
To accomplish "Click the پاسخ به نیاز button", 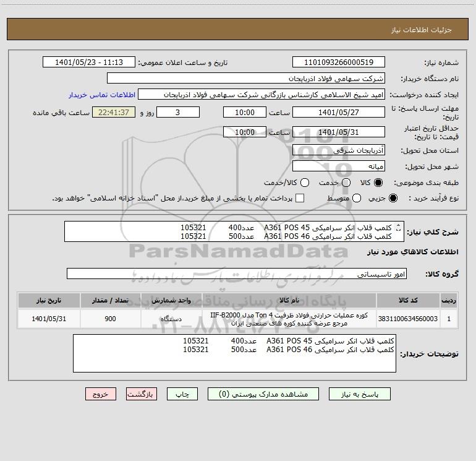I will click(360, 394).
